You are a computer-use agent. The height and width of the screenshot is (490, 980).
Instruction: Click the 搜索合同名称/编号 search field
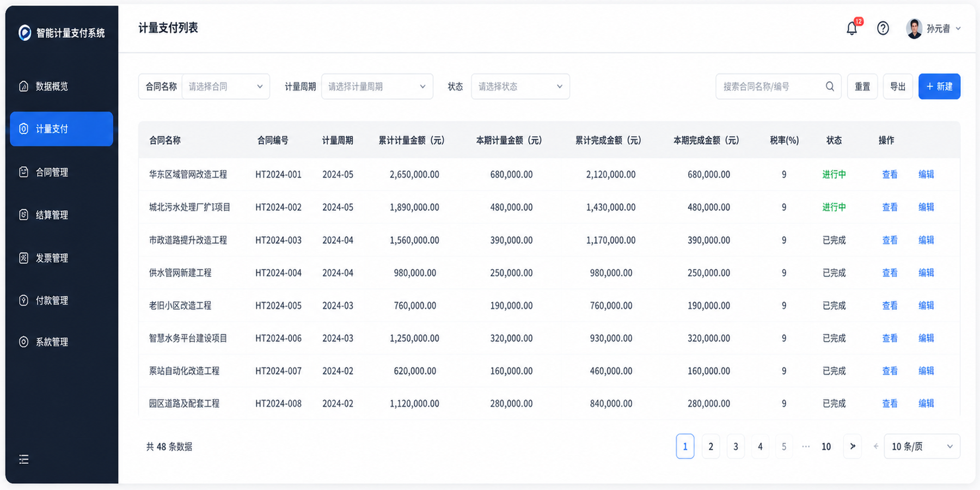pos(779,87)
